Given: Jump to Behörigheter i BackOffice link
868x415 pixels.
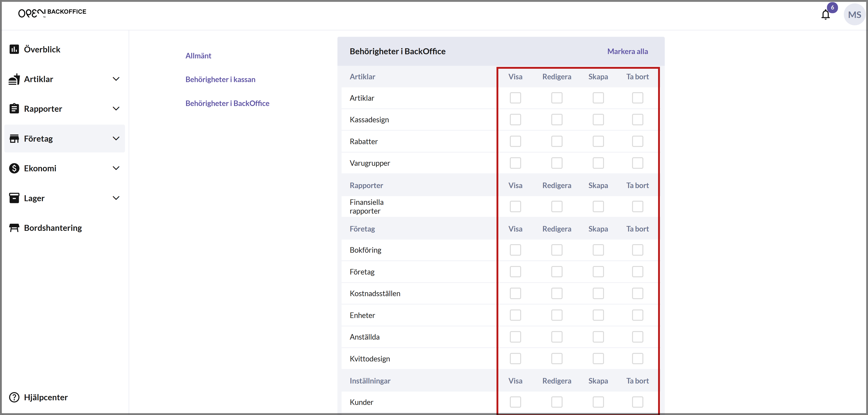Looking at the screenshot, I should tap(227, 103).
